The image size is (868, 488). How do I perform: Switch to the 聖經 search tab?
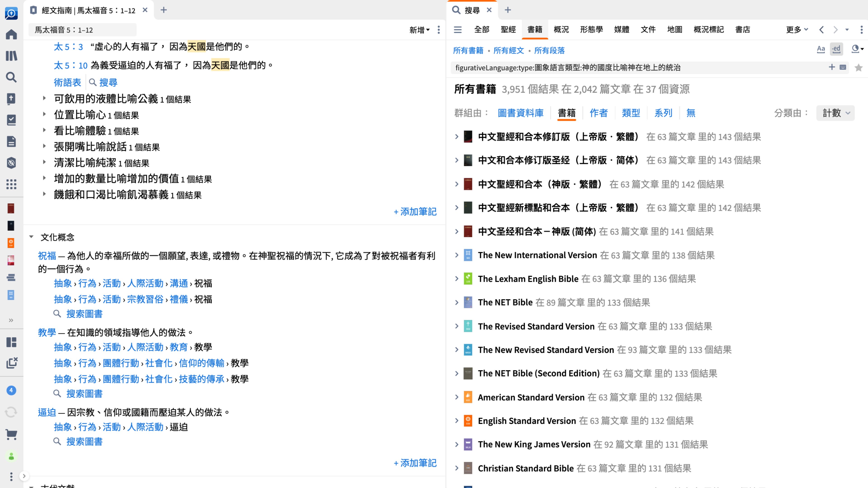point(508,30)
